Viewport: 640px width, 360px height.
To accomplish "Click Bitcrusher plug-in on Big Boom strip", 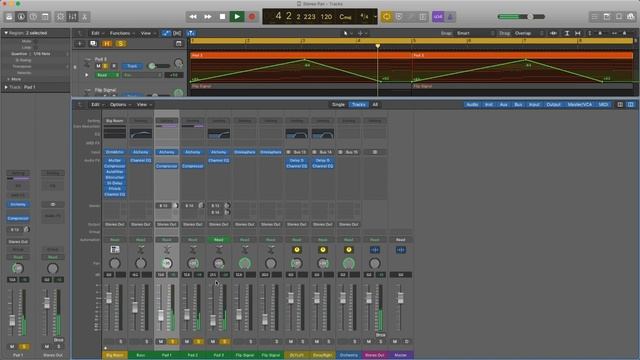I will click(x=115, y=178).
